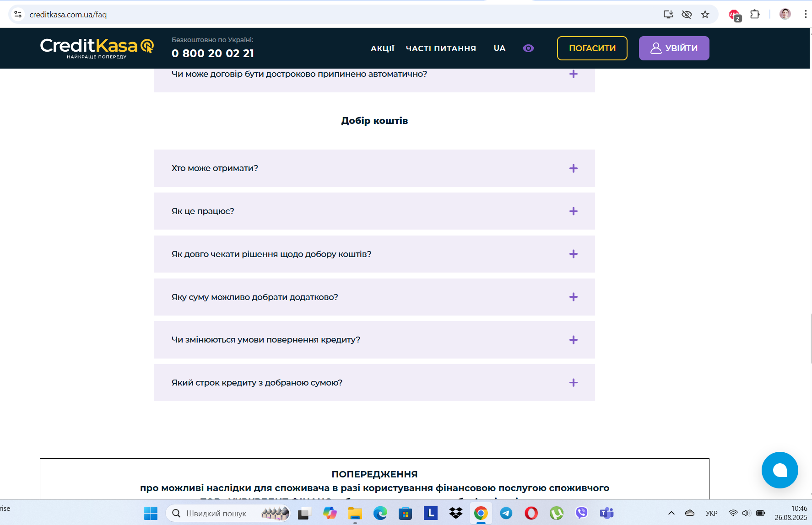
Task: Open Microsoft Edge from taskbar
Action: coord(380,513)
